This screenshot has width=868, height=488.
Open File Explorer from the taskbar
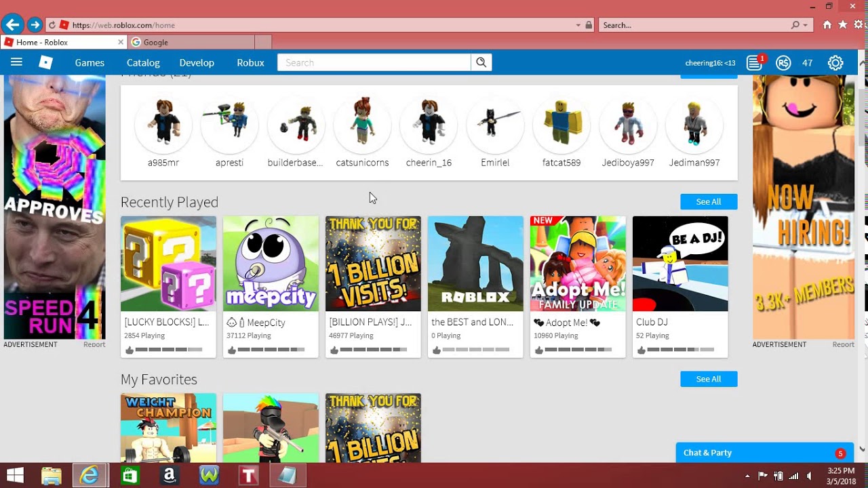pos(52,476)
